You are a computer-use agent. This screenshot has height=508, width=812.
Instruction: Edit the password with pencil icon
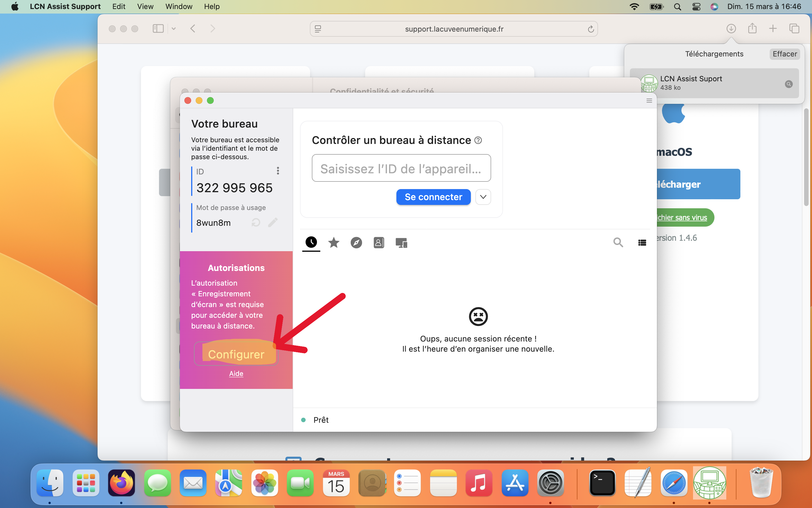[x=273, y=222]
